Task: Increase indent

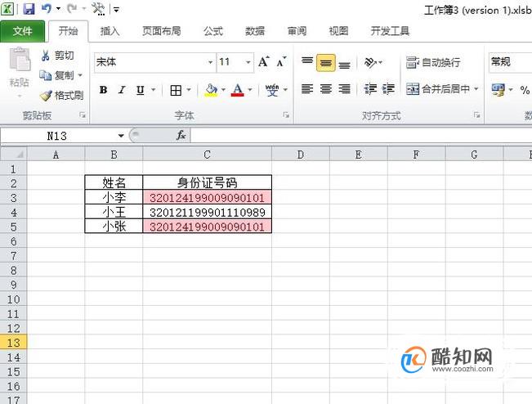Action: [388, 89]
